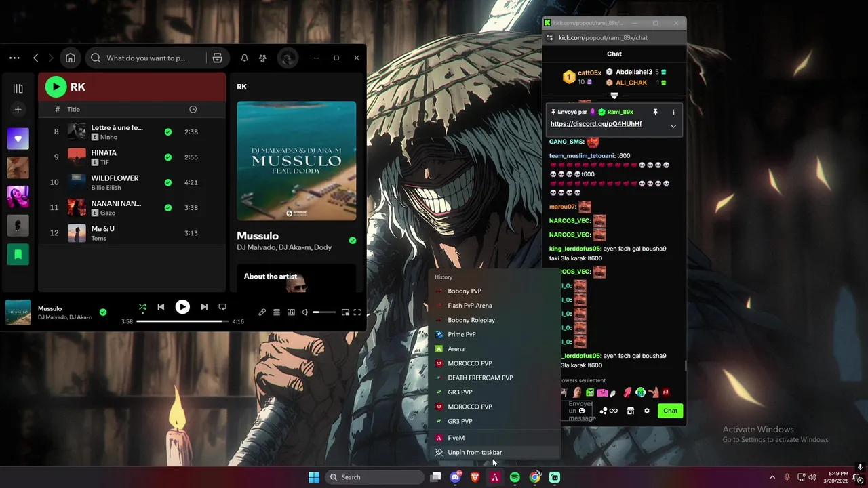The width and height of the screenshot is (868, 488).
Task: Select track HINATA by TIF
Action: click(132, 157)
